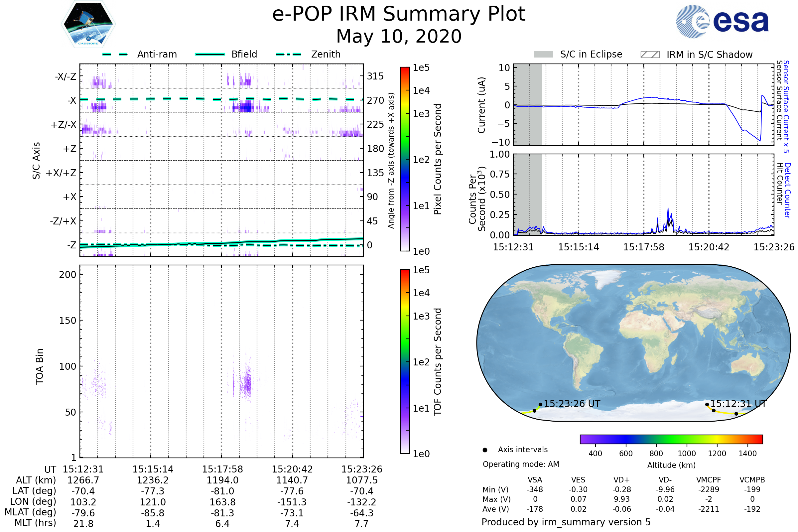The width and height of the screenshot is (798, 532).
Task: Click the TOF Counts per Second colorbar
Action: tap(405, 361)
